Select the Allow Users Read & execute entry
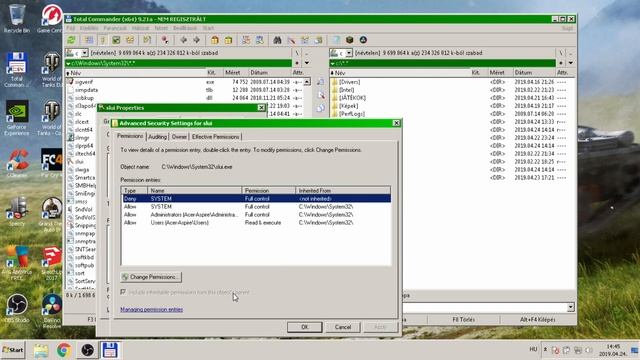The height and width of the screenshot is (360, 640). [x=256, y=223]
